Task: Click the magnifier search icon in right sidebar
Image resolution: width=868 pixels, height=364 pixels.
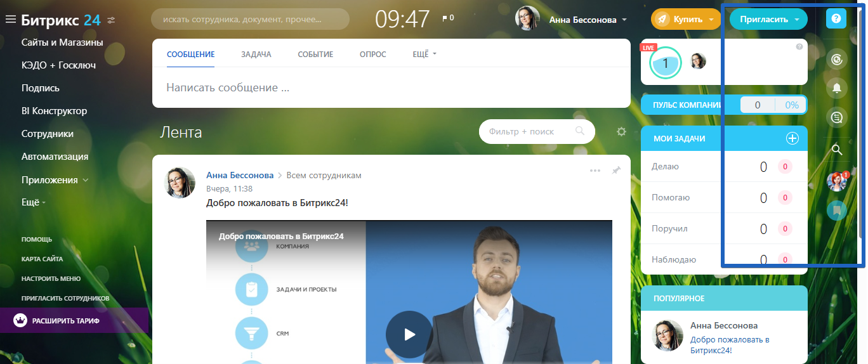Action: (837, 150)
